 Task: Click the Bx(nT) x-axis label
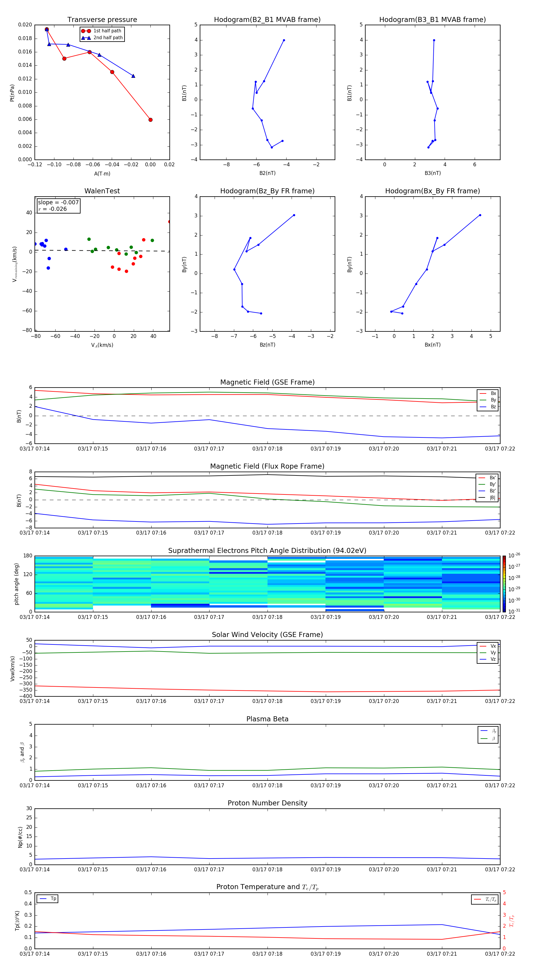(432, 345)
